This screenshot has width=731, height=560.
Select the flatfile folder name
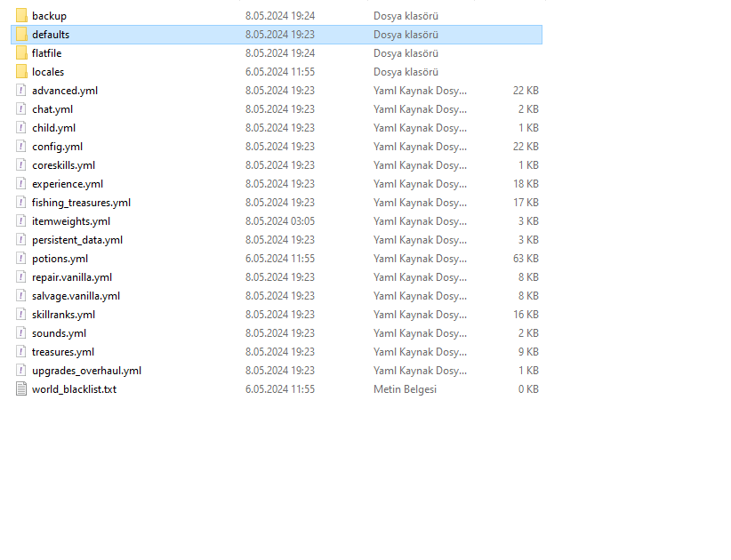pyautogui.click(x=46, y=53)
